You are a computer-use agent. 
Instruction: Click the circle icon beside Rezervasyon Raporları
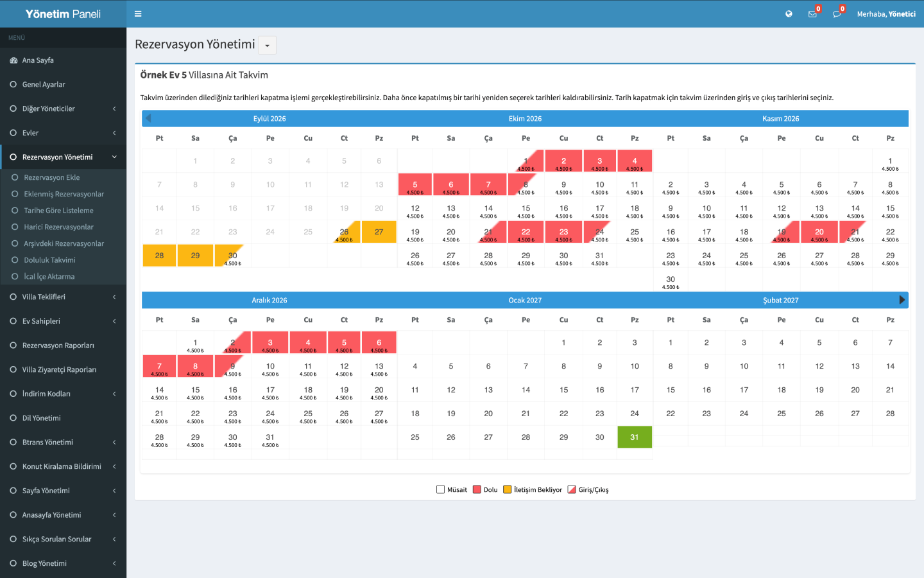13,346
